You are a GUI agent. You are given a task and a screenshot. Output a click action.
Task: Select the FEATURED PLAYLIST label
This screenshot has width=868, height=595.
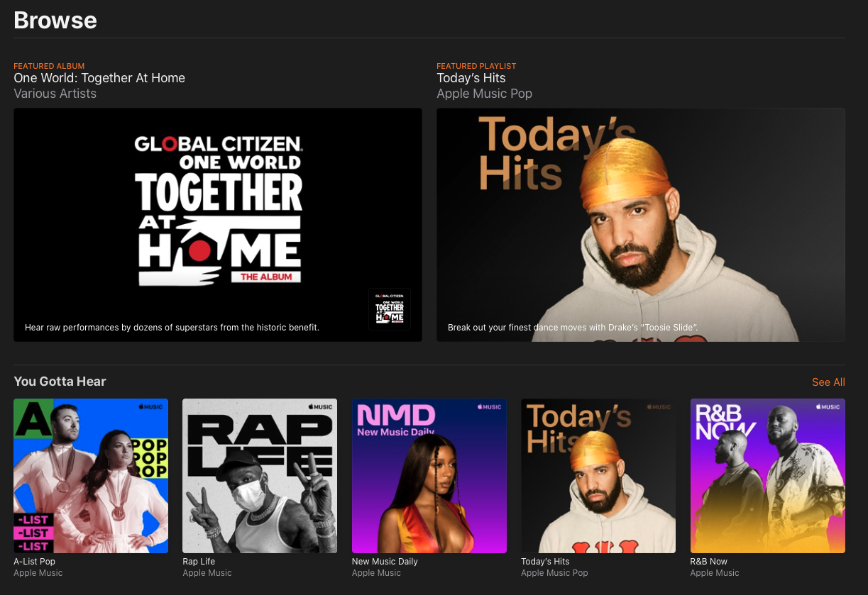[476, 66]
